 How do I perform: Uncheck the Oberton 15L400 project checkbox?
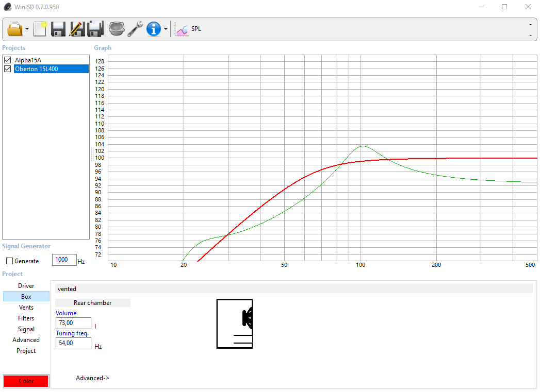click(8, 69)
